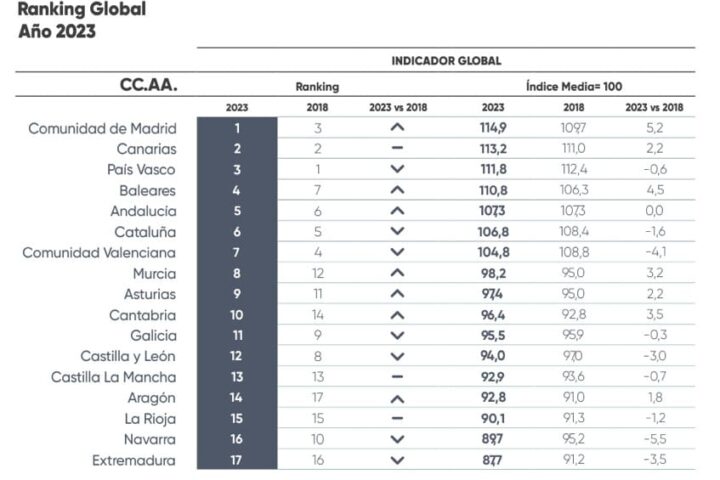Click the up arrow for Comunidad de Madrid
The height and width of the screenshot is (480, 720).
click(x=397, y=128)
